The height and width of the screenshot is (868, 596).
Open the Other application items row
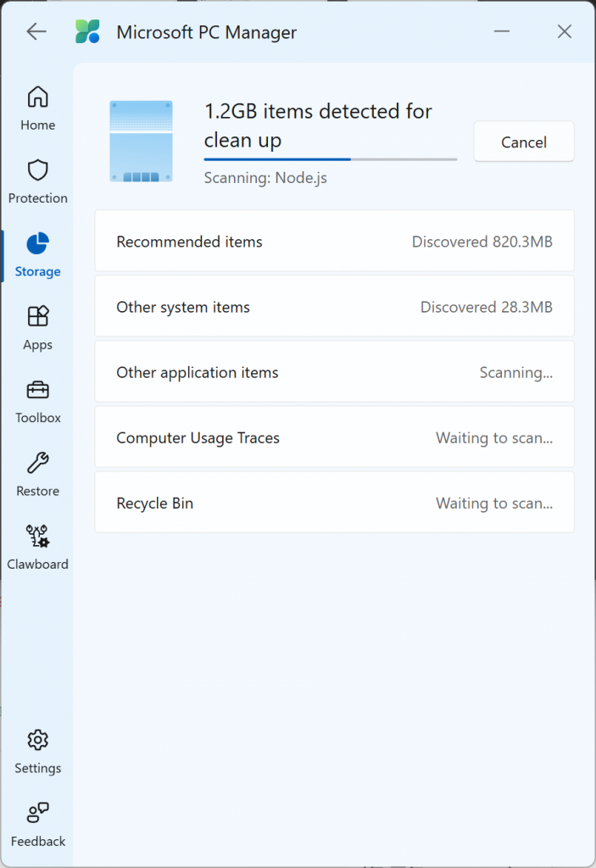(335, 371)
